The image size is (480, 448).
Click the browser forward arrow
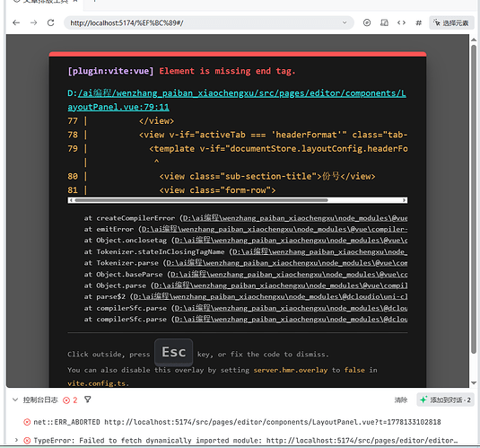tap(34, 22)
